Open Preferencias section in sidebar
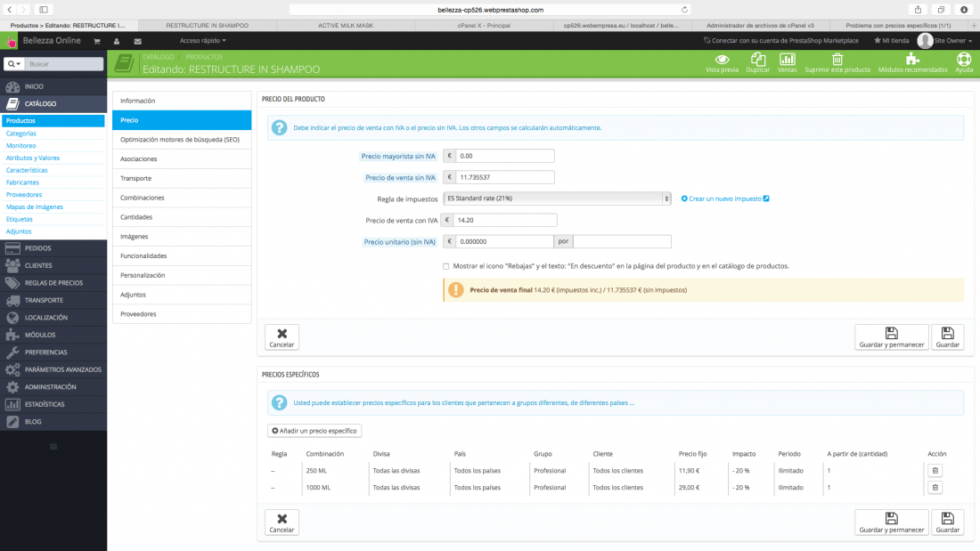 tap(53, 352)
